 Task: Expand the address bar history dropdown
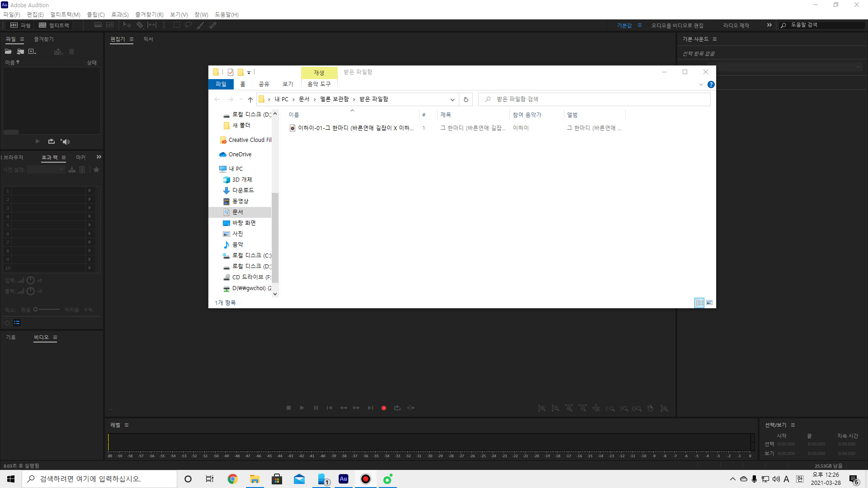tap(452, 99)
